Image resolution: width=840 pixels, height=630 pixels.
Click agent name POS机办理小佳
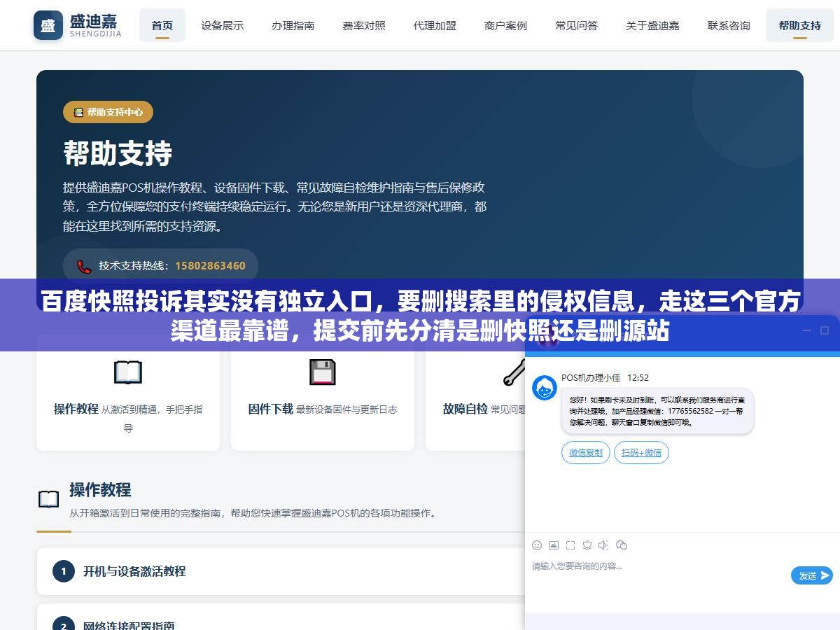point(591,377)
